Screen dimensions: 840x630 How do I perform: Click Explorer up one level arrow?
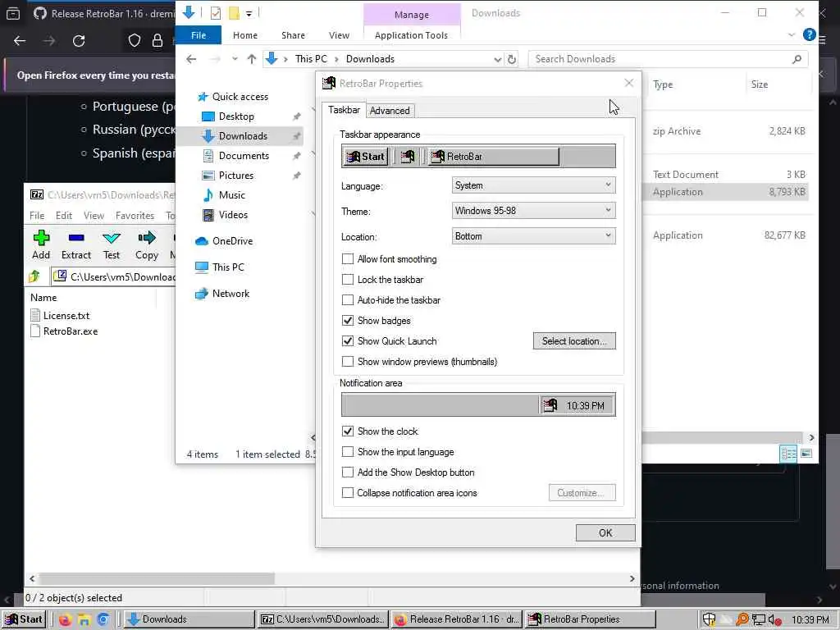coord(252,59)
